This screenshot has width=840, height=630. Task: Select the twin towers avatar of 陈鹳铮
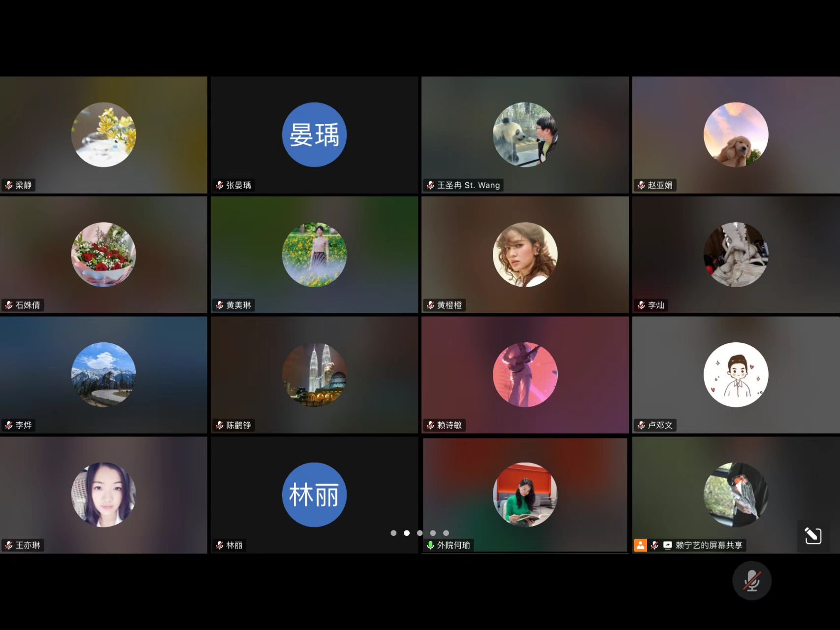click(314, 374)
